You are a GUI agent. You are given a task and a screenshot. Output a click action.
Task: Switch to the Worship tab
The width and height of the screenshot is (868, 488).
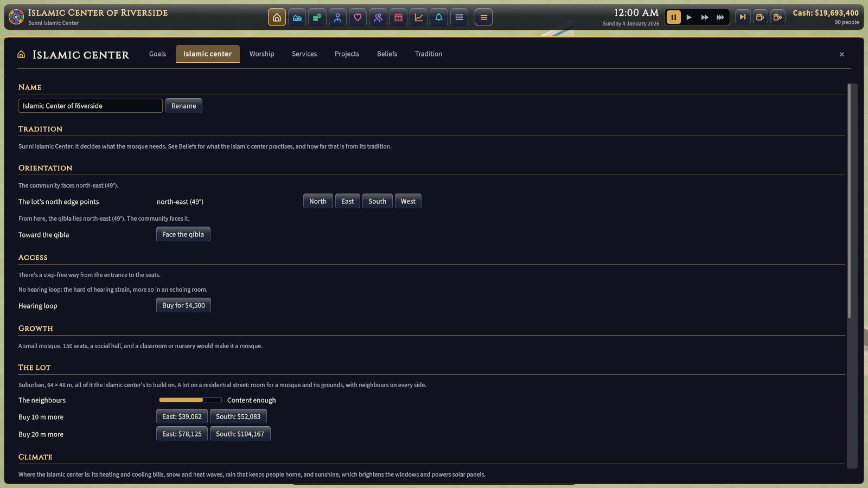tap(261, 54)
